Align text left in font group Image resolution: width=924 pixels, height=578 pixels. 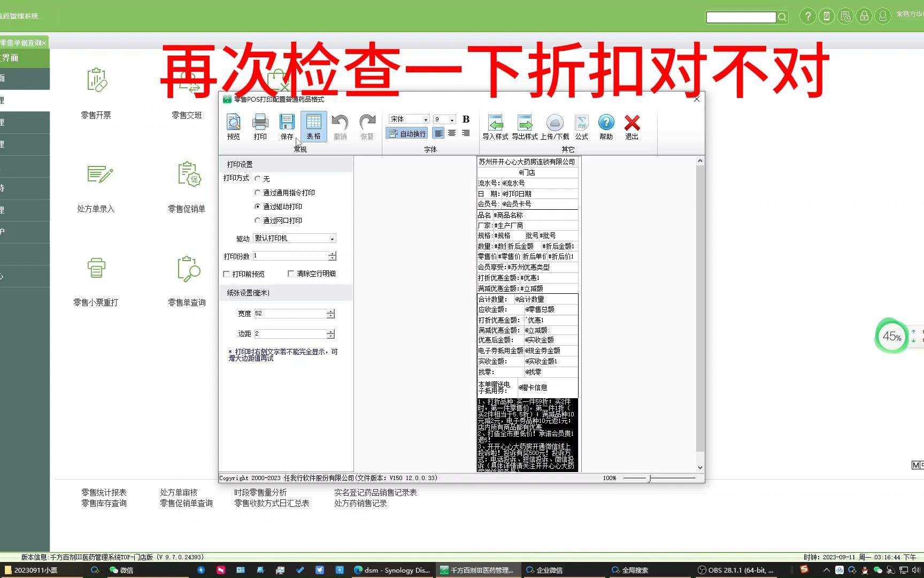438,133
